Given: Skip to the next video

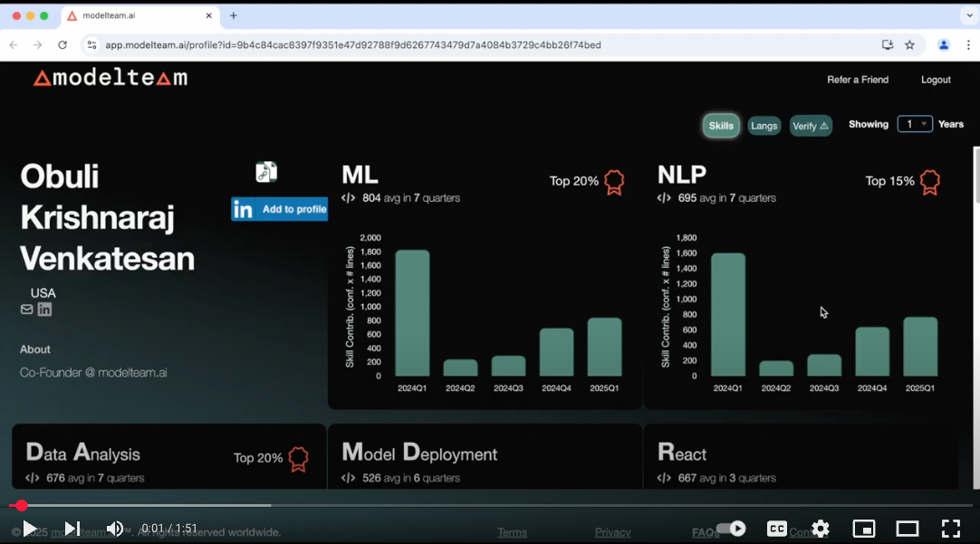Looking at the screenshot, I should (x=72, y=529).
